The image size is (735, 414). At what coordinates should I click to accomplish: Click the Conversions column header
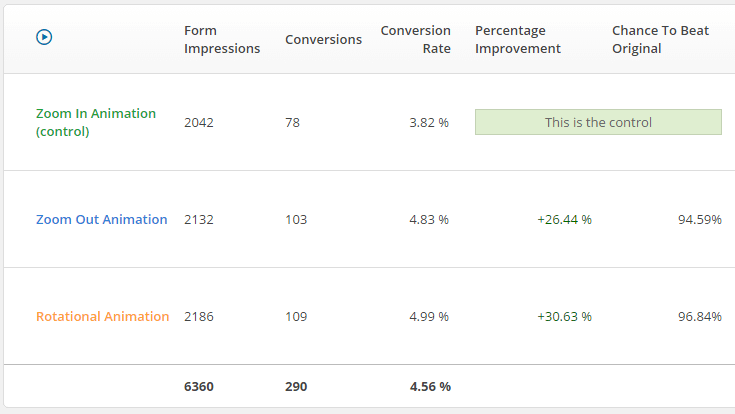(x=323, y=39)
